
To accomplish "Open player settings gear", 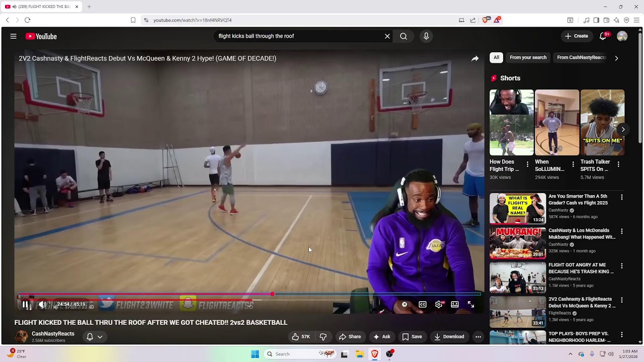I will coord(439,304).
